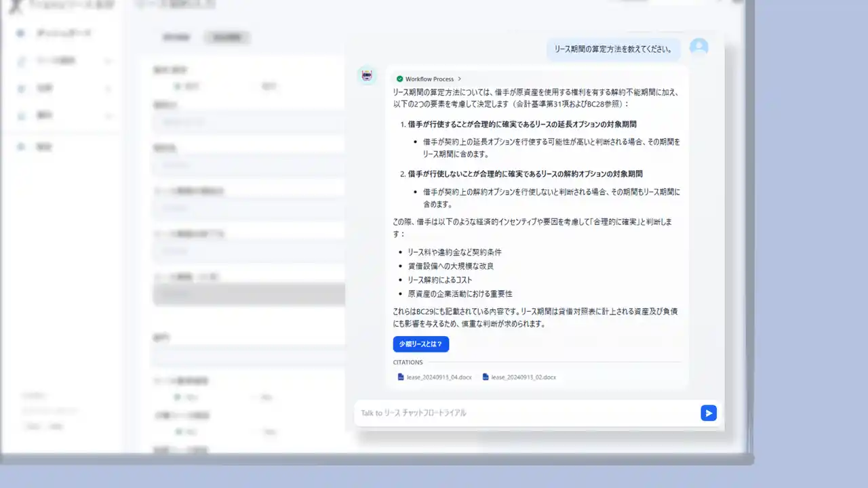Screen dimensions: 868x488
Task: Expand the sidebar item directly below Dashboard
Action: point(108,61)
